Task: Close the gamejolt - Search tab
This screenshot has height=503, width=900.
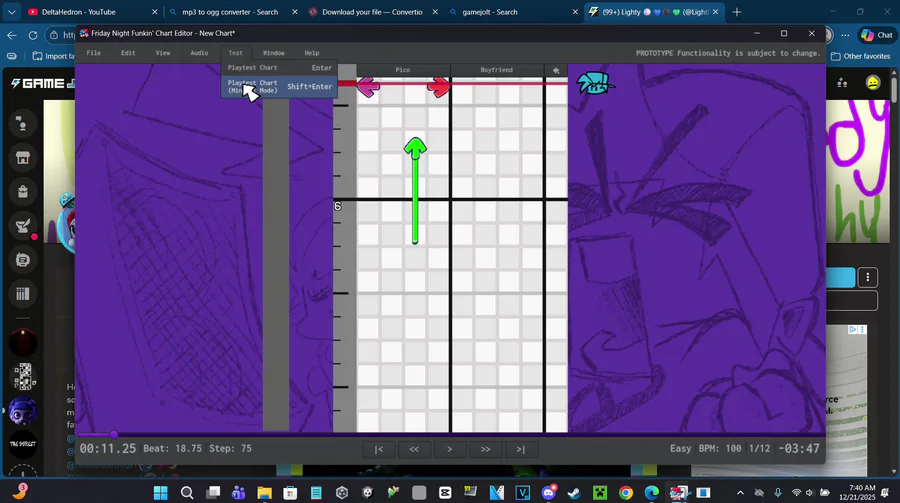Action: click(x=575, y=12)
